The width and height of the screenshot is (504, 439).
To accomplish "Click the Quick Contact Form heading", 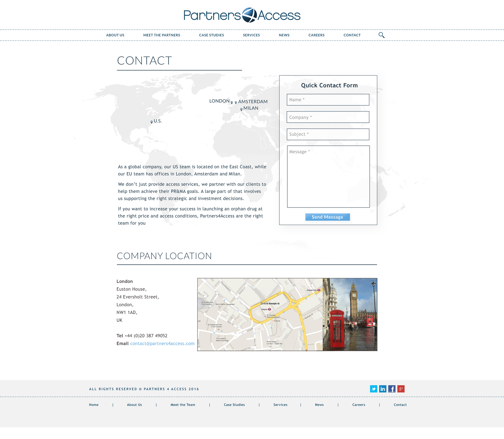I will (x=329, y=85).
